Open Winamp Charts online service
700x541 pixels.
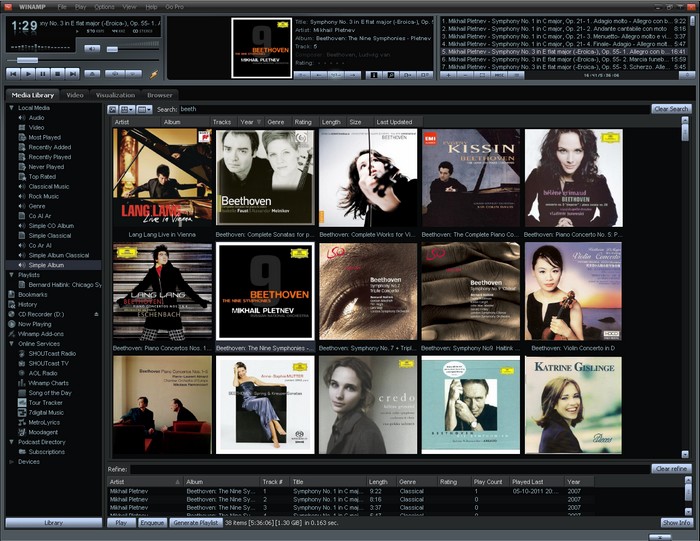[x=48, y=383]
